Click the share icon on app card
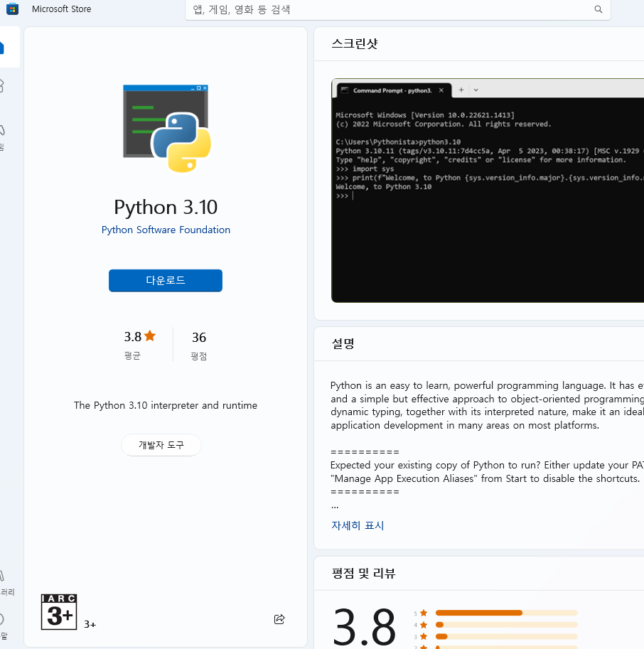Viewport: 644px width, 649px height. click(x=279, y=618)
